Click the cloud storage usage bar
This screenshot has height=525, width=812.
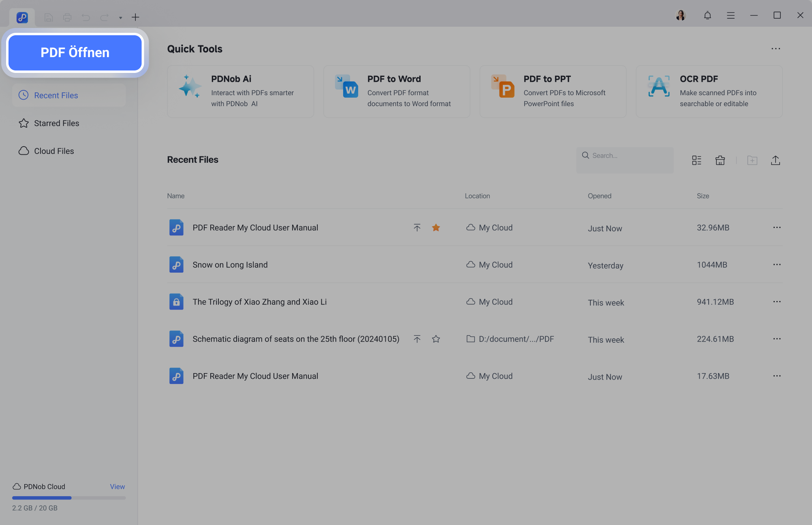coord(69,498)
